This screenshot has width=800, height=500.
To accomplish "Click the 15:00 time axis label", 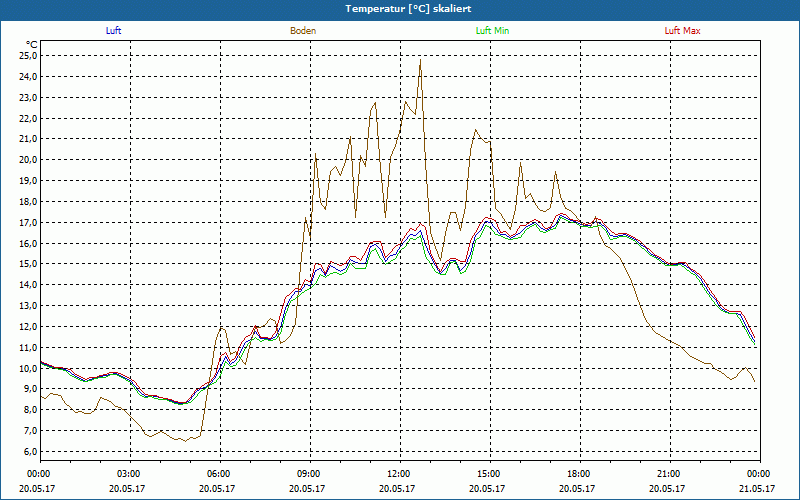I will 490,474.
